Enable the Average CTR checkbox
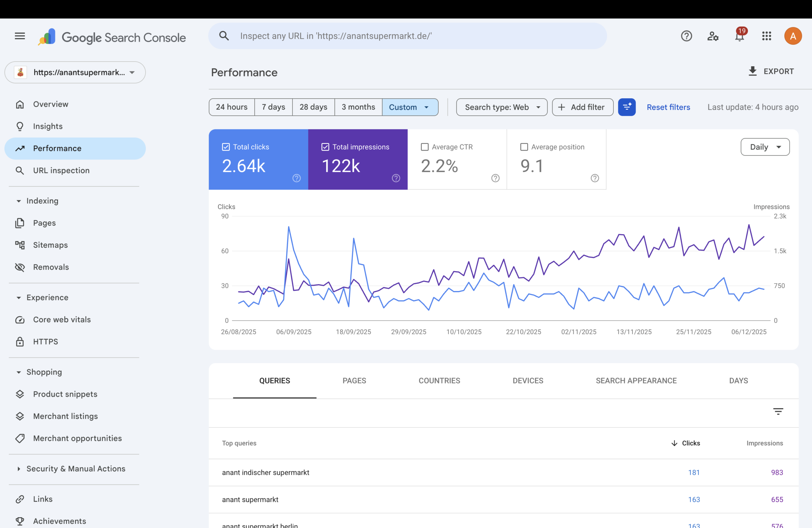The image size is (812, 528). pyautogui.click(x=424, y=147)
